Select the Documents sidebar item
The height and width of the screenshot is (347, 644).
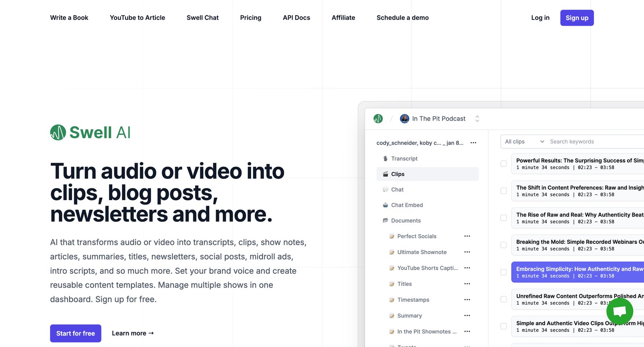click(427, 221)
